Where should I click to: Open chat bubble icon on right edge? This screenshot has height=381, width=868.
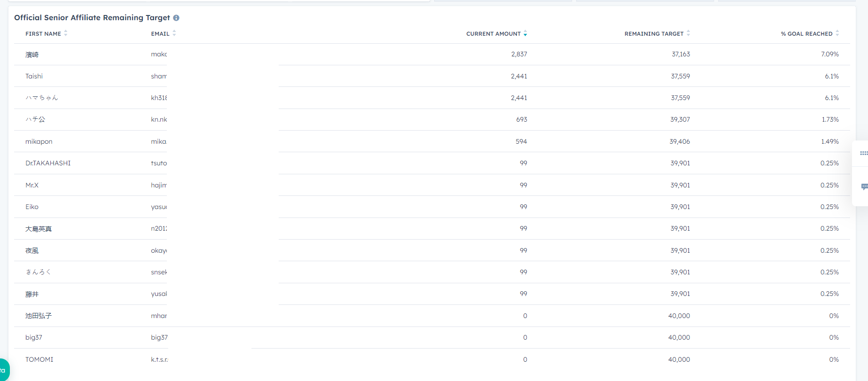[864, 187]
